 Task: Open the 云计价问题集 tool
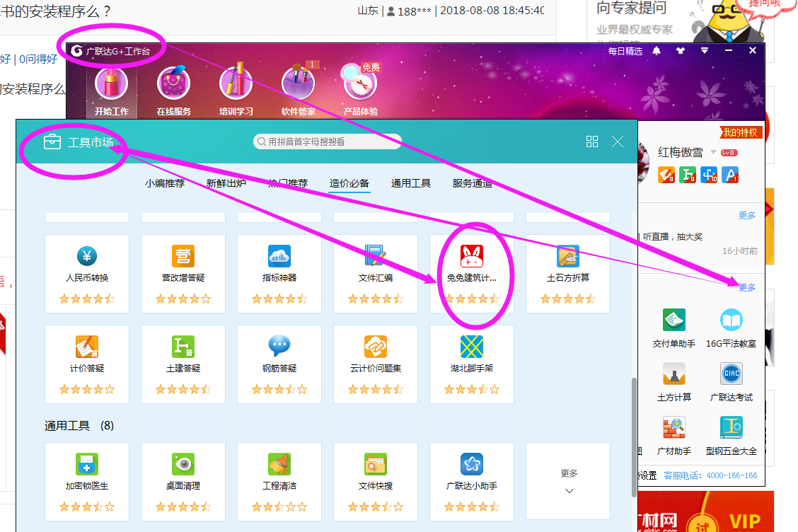376,364
